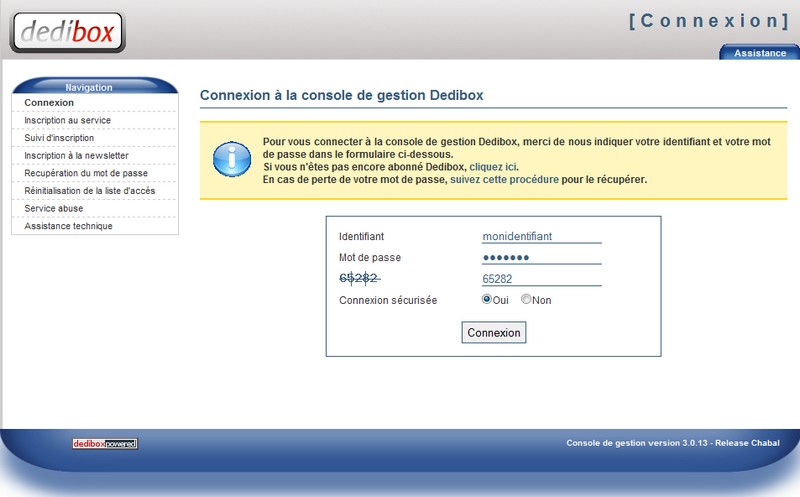The height and width of the screenshot is (497, 800).
Task: Focus the Mot de passe field
Action: 541,258
